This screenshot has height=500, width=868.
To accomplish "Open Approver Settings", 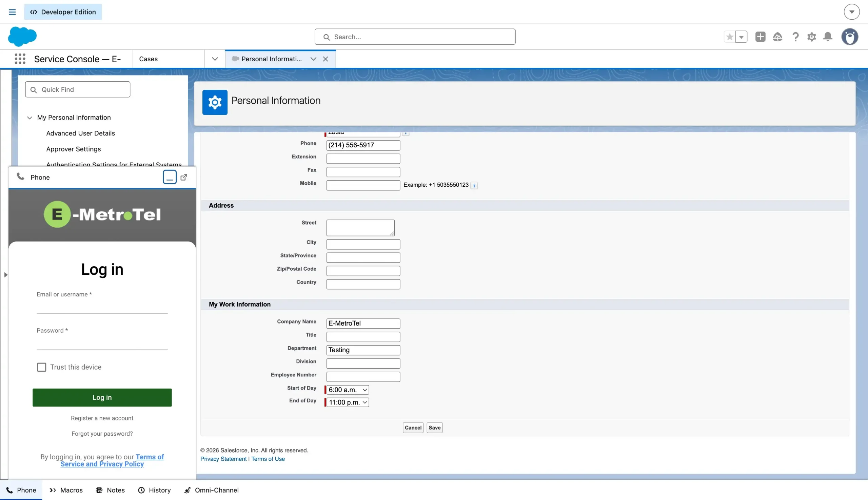I will (74, 149).
